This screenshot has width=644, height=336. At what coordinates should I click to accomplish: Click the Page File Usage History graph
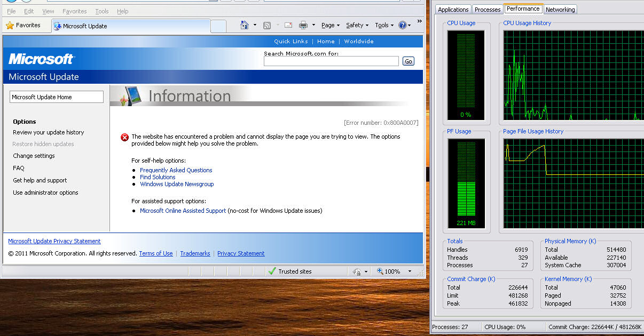point(574,183)
